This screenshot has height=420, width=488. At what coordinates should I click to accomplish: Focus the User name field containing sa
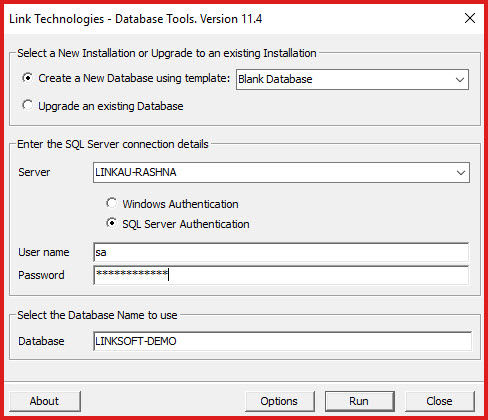click(x=281, y=252)
